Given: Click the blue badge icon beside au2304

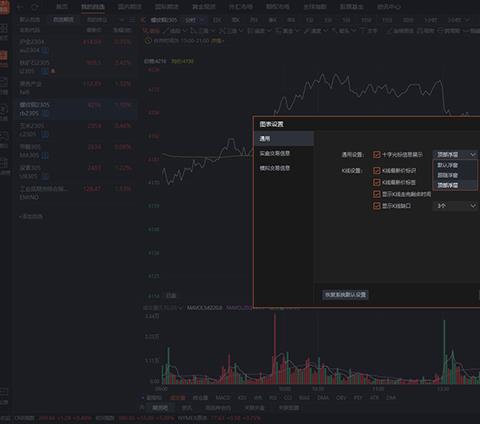Looking at the screenshot, I should pyautogui.click(x=45, y=51).
